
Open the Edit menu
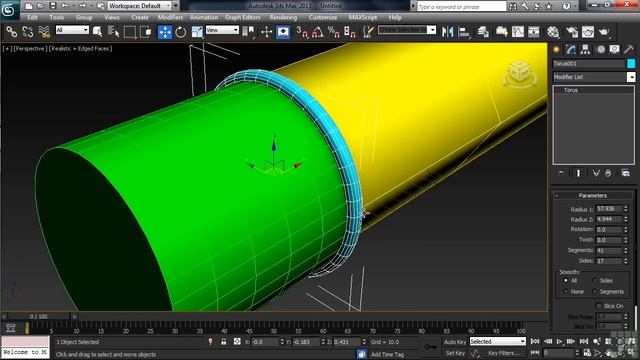pyautogui.click(x=32, y=18)
